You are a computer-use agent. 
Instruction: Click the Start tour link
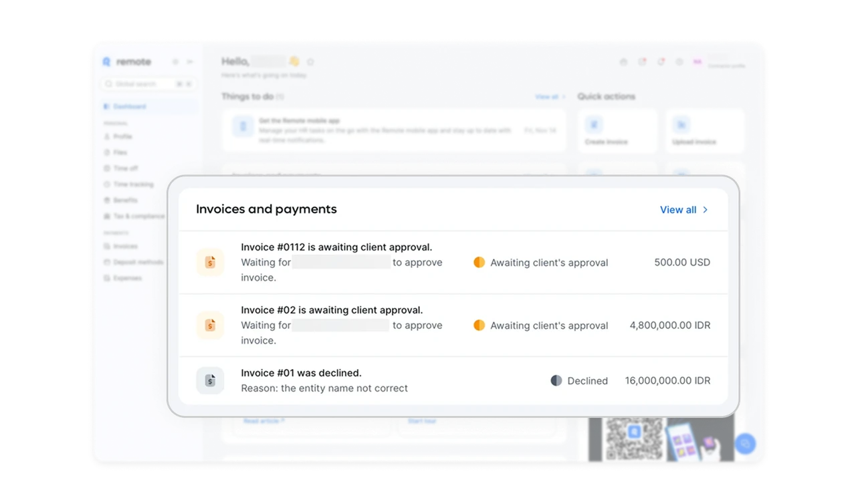(421, 421)
